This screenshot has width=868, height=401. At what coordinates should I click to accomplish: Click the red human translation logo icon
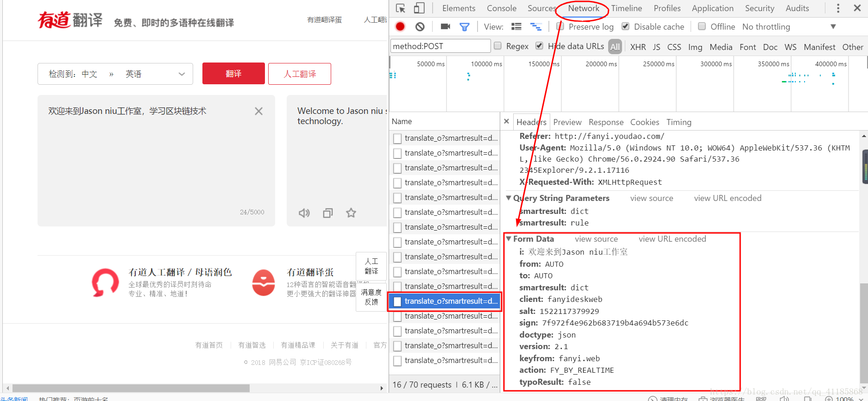106,282
